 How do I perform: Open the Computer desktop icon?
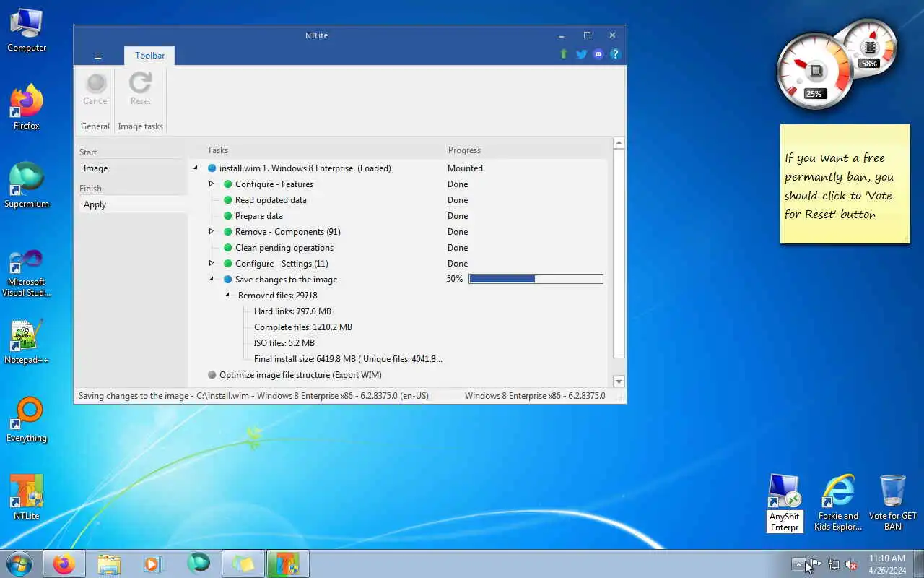point(27,30)
